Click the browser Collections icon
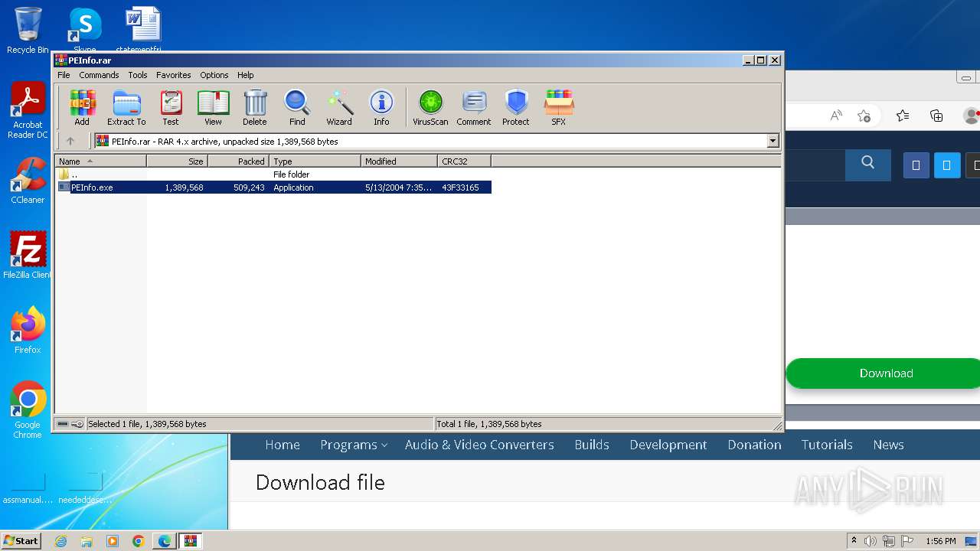Screen dimensions: 980x551 click(x=936, y=116)
